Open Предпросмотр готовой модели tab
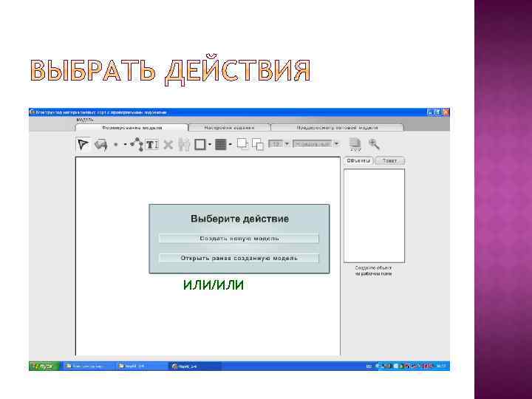The image size is (532, 399). tap(337, 128)
